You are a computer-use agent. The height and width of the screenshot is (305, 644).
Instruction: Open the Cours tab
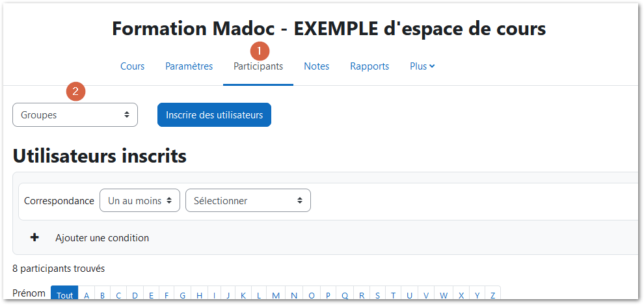click(132, 66)
